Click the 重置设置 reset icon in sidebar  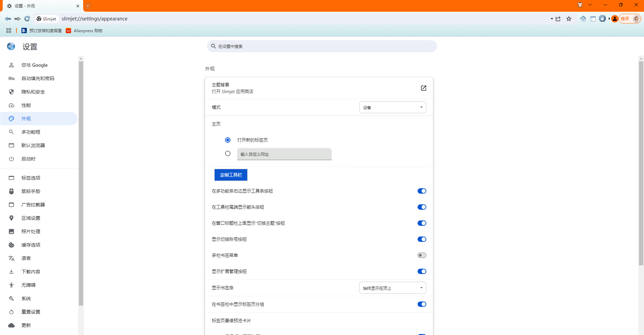click(11, 312)
